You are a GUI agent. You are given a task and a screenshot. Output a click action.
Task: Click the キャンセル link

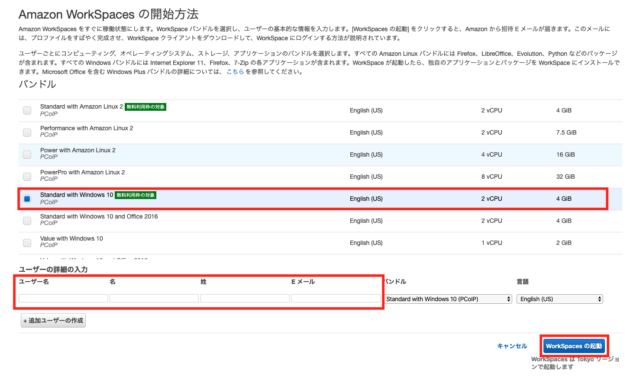tap(512, 346)
